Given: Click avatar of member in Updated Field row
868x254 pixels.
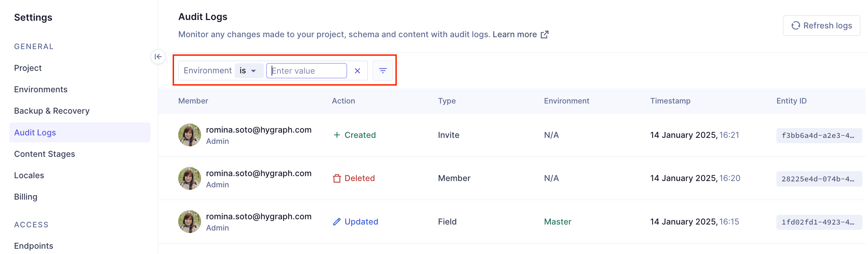Looking at the screenshot, I should 189,222.
